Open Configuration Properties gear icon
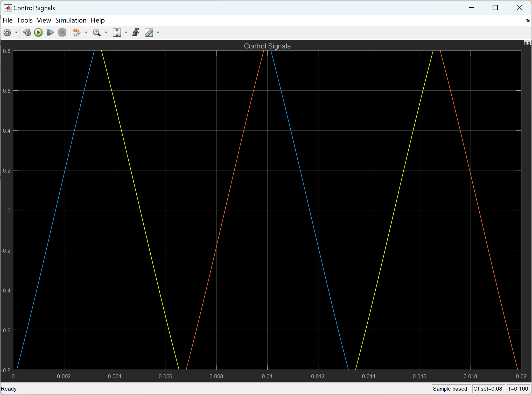The image size is (532, 395). [x=7, y=33]
